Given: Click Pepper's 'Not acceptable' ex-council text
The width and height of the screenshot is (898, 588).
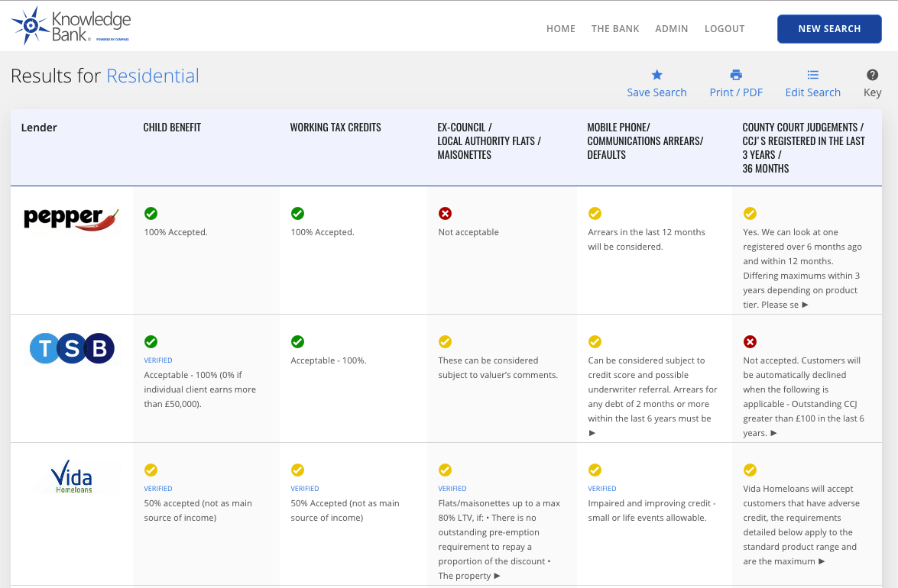Looking at the screenshot, I should pyautogui.click(x=468, y=232).
